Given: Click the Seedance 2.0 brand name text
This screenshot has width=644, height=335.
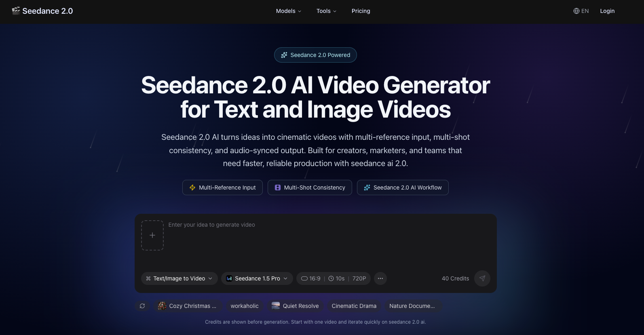Looking at the screenshot, I should [x=48, y=11].
